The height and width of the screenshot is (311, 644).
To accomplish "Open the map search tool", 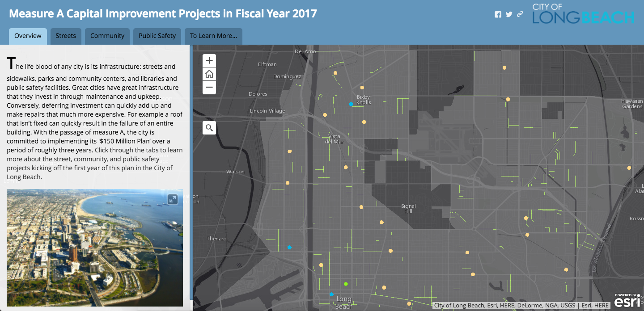I will click(x=209, y=128).
